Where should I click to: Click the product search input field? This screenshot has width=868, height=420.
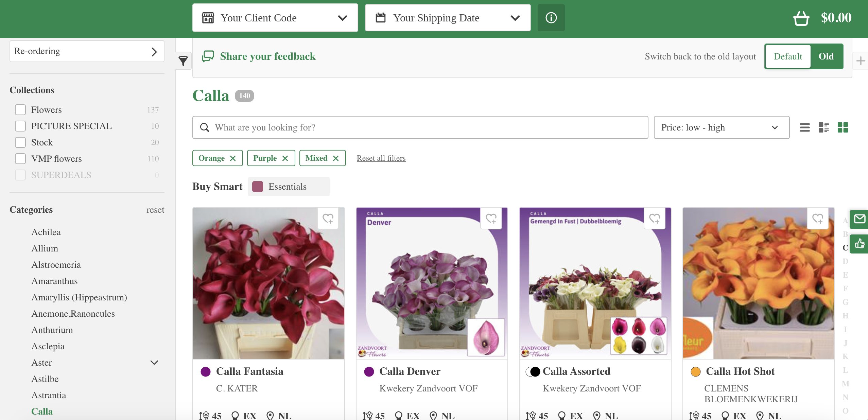420,127
